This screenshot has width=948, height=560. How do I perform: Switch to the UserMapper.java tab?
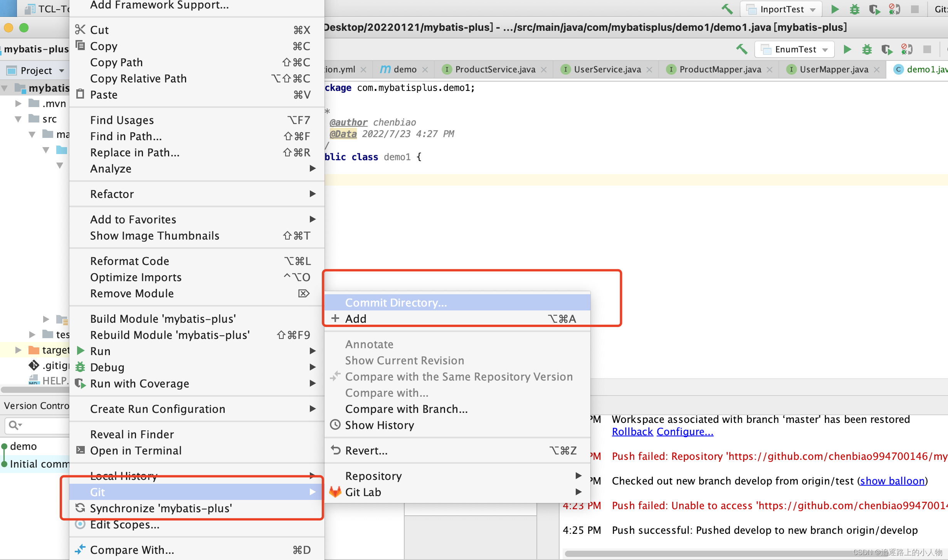pos(834,70)
